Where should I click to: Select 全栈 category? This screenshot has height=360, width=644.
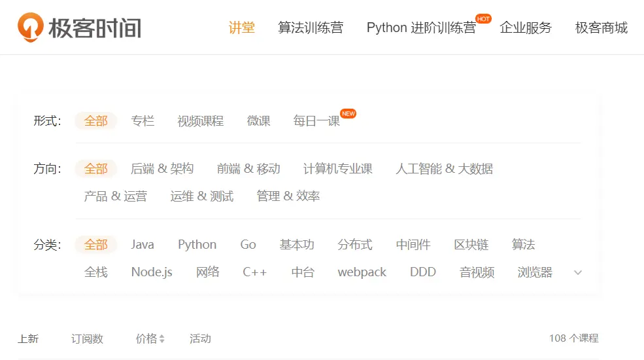click(x=95, y=272)
